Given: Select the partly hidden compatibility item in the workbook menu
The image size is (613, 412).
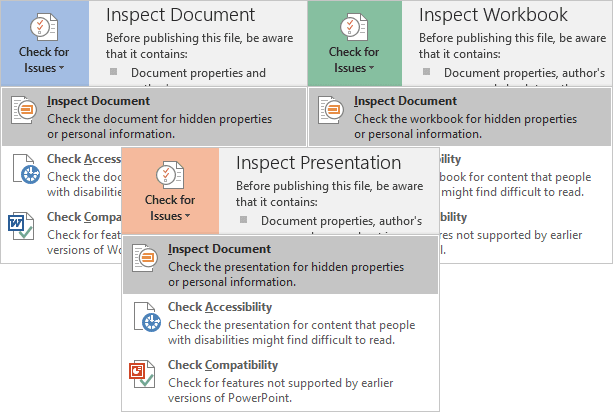Looking at the screenshot, I should click(x=525, y=233).
